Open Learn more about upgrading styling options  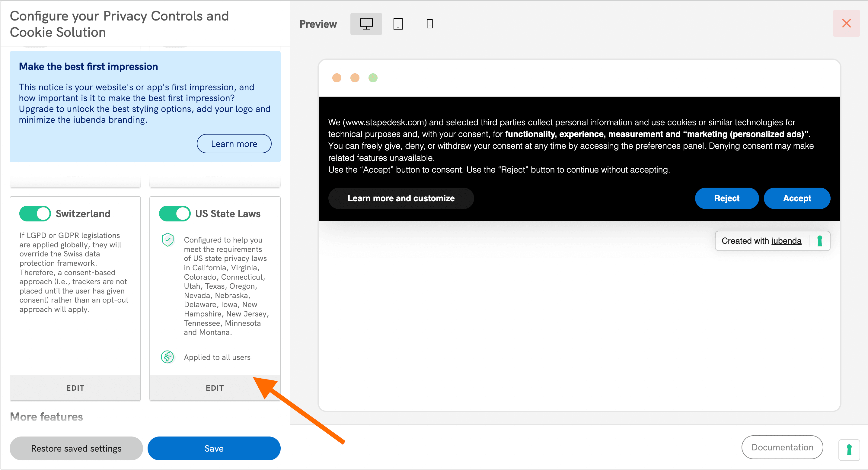click(x=234, y=143)
